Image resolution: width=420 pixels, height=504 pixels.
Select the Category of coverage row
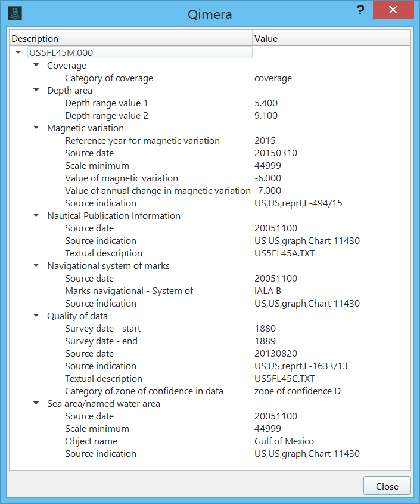(x=109, y=78)
